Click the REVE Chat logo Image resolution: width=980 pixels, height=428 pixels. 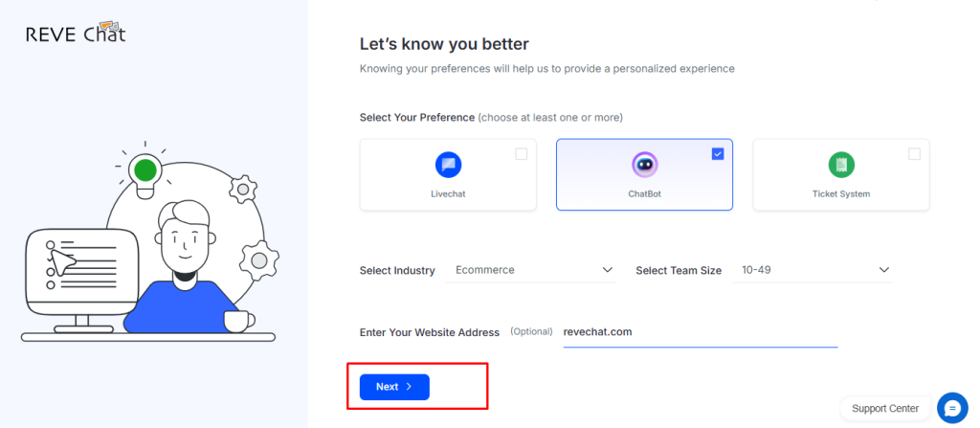point(76,34)
